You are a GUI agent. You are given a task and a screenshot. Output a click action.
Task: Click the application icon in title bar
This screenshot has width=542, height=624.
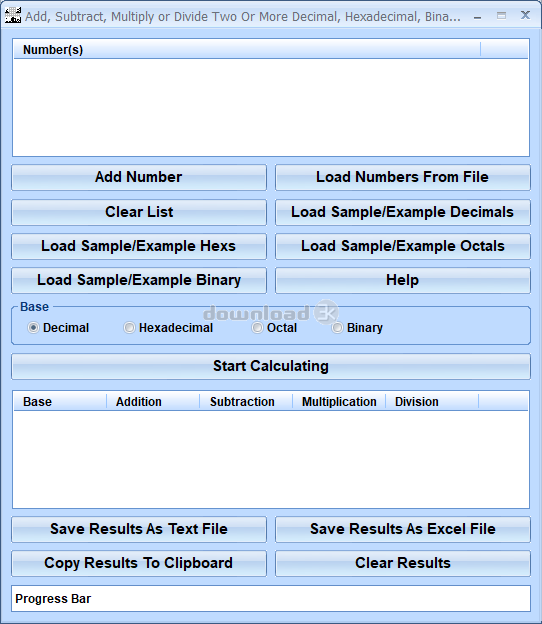coord(13,16)
